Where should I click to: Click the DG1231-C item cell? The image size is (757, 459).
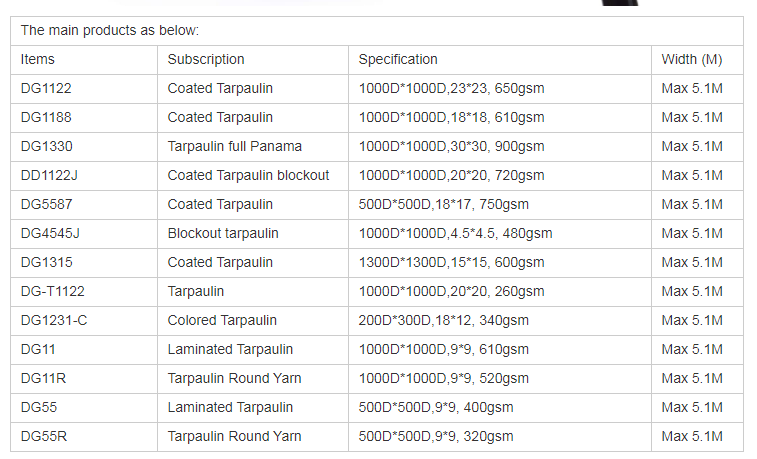53,320
